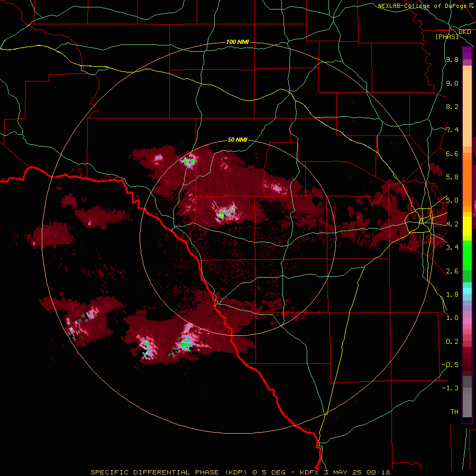Click the 50 NMI range ring label
This screenshot has width=476, height=476.
237,140
